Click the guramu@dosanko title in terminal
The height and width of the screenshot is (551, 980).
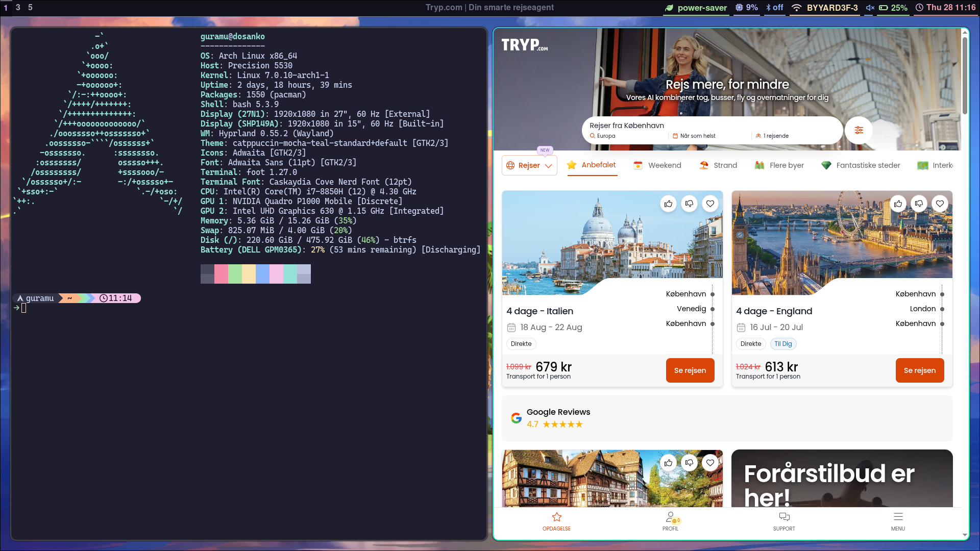(232, 37)
